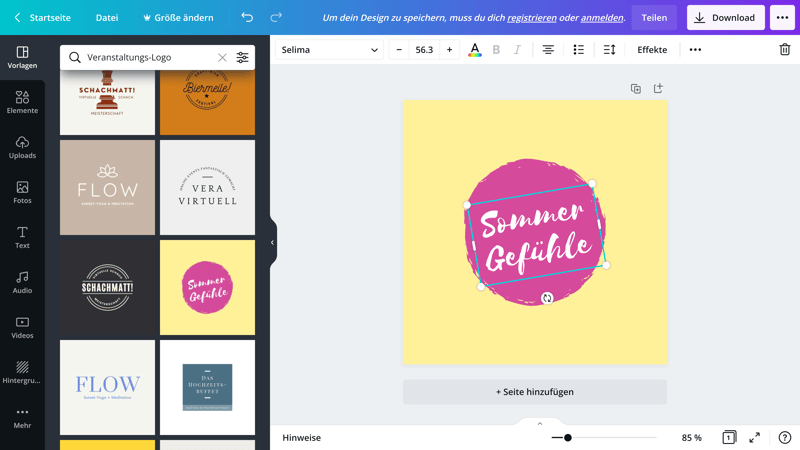Toggle bulleted list formatting

pyautogui.click(x=578, y=50)
